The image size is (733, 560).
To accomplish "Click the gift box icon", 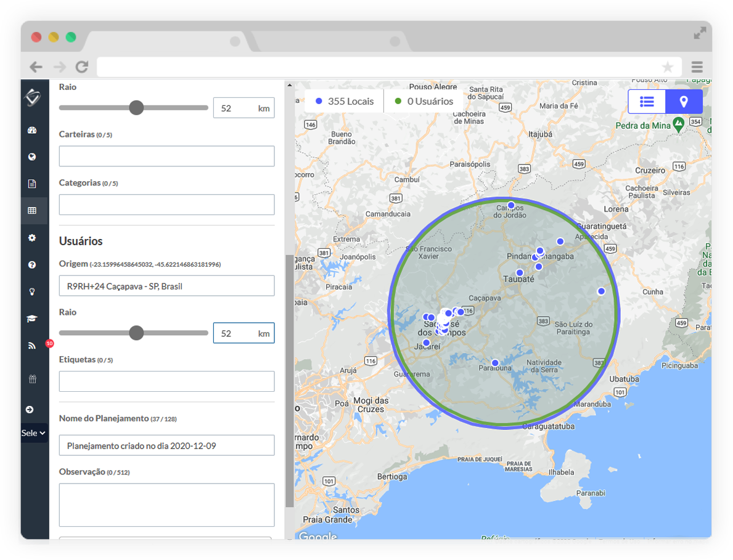I will tap(32, 379).
